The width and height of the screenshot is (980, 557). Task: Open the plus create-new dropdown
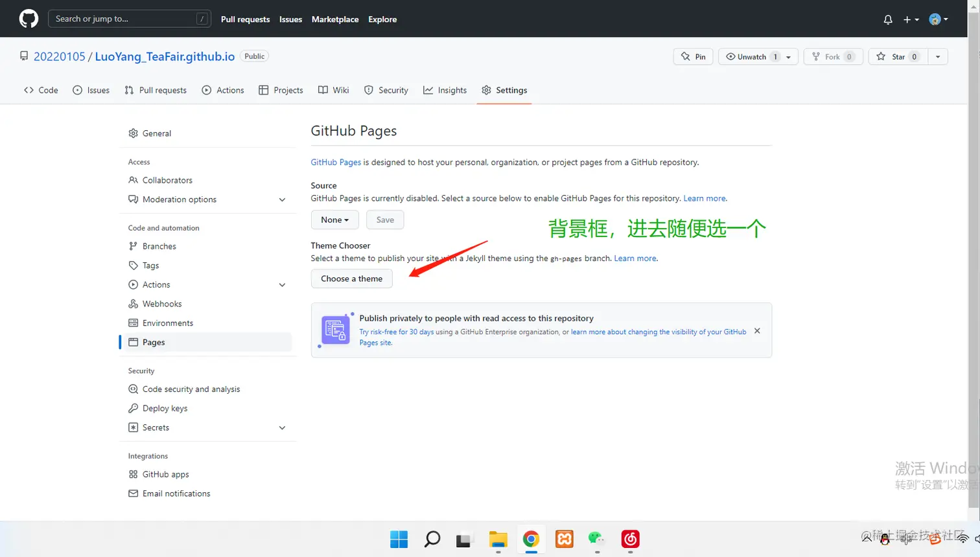(911, 19)
